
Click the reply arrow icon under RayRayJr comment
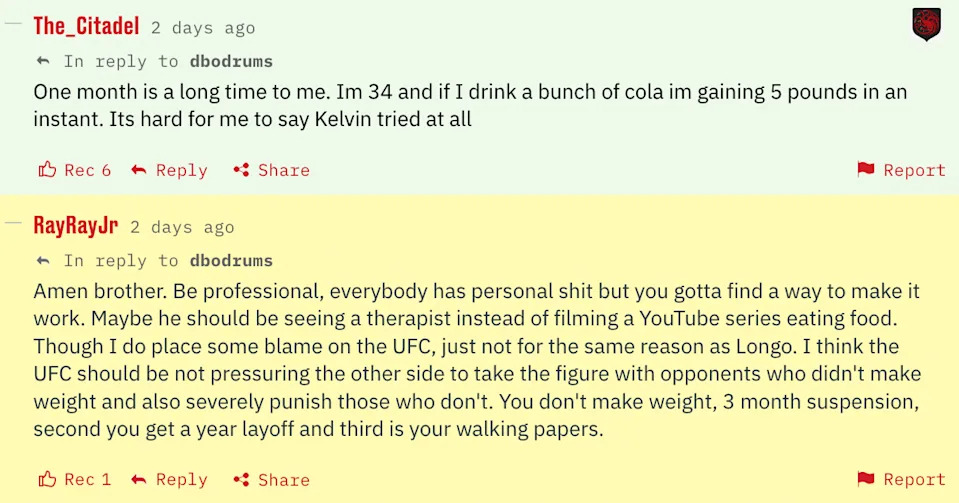coord(139,479)
